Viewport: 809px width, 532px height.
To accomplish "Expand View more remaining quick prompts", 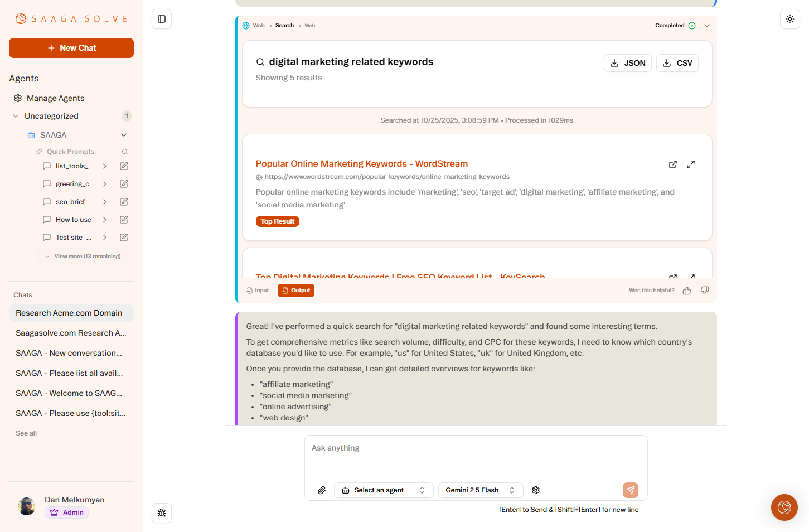I will (82, 256).
